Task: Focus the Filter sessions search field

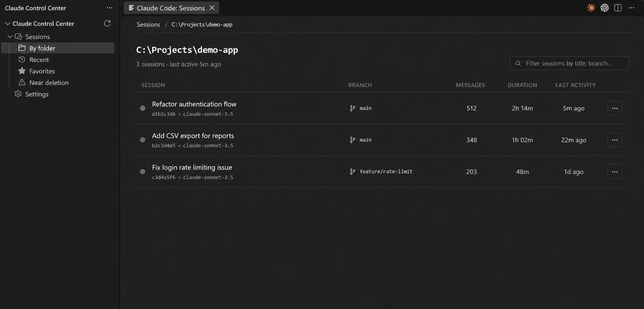Action: [569, 63]
